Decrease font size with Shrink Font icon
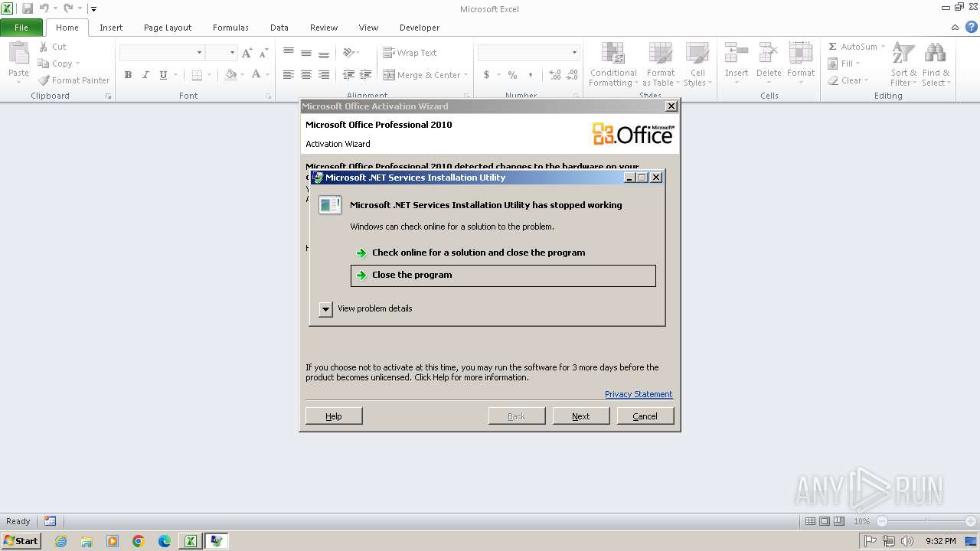This screenshot has width=980, height=551. pyautogui.click(x=263, y=53)
